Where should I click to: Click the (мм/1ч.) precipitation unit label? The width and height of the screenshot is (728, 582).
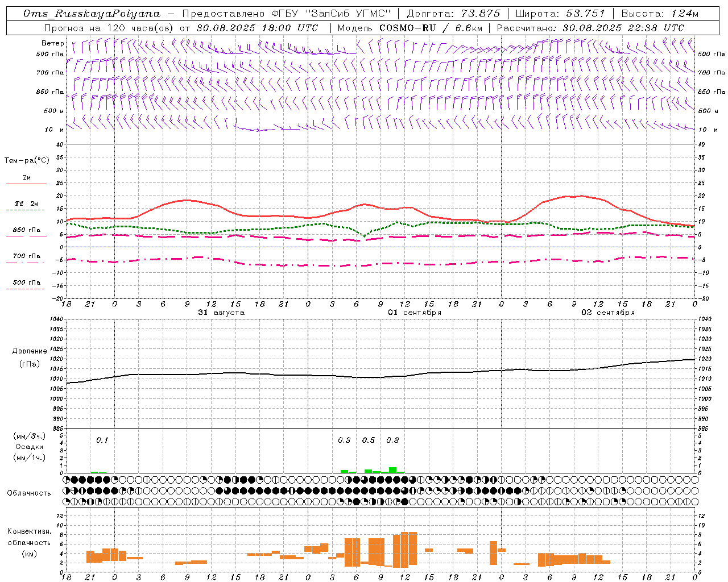pyautogui.click(x=30, y=458)
